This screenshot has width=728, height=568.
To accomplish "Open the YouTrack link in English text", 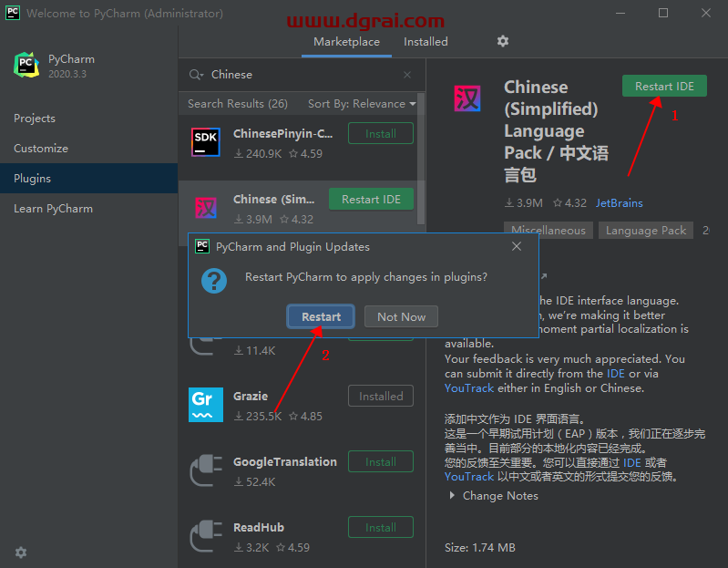I will tap(469, 388).
